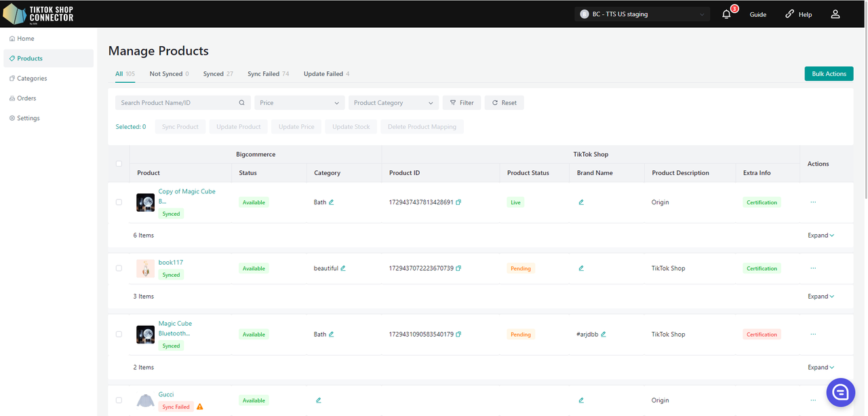Open the notifications bell icon
This screenshot has height=416, width=868.
pyautogui.click(x=726, y=14)
